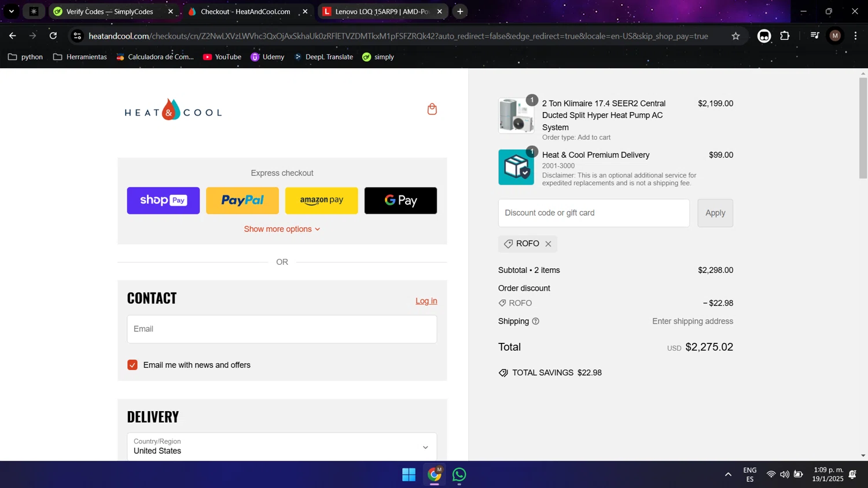Select Amazon Pay express checkout
The image size is (868, 488).
click(321, 201)
